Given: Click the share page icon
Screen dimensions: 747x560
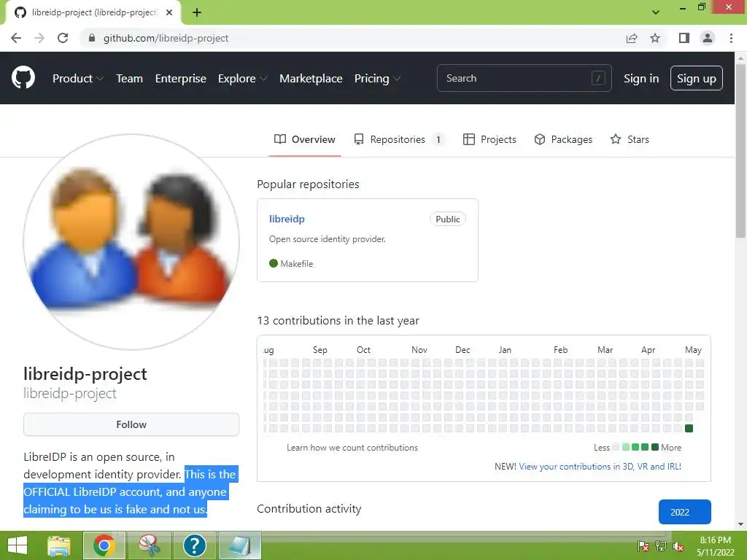Looking at the screenshot, I should [632, 38].
